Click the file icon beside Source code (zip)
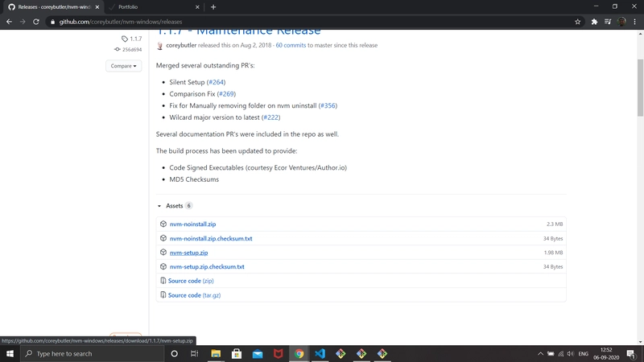 (163, 281)
